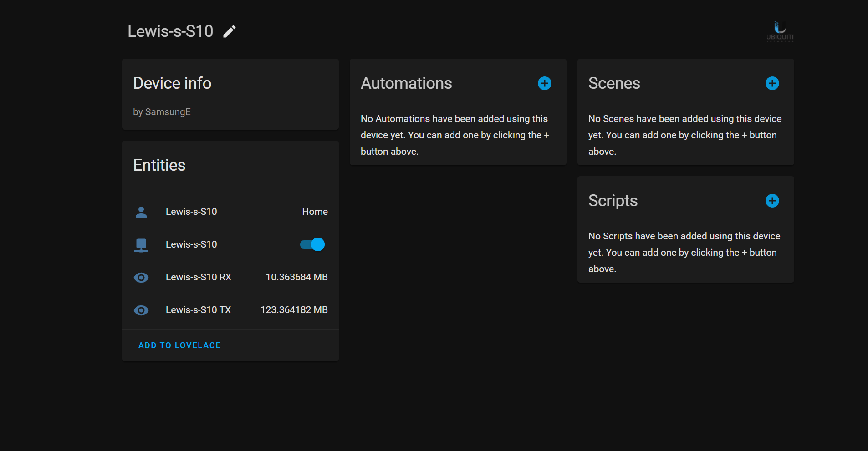Add a new scene with the plus icon
Image resolution: width=868 pixels, height=451 pixels.
point(772,83)
